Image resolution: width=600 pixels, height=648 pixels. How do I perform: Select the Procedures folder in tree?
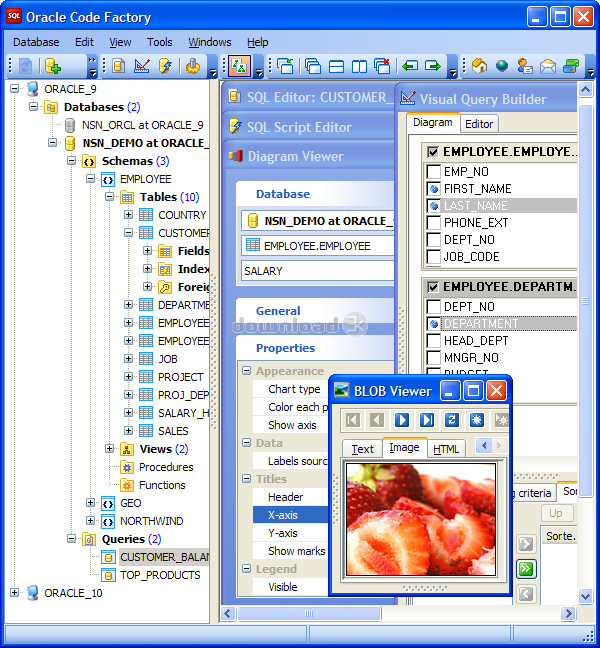point(166,467)
